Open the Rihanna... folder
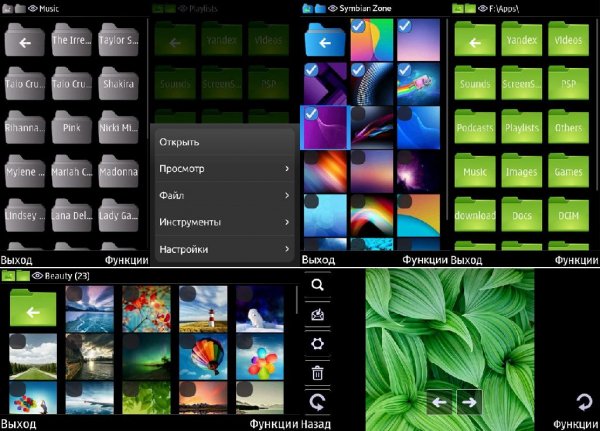 tap(25, 127)
